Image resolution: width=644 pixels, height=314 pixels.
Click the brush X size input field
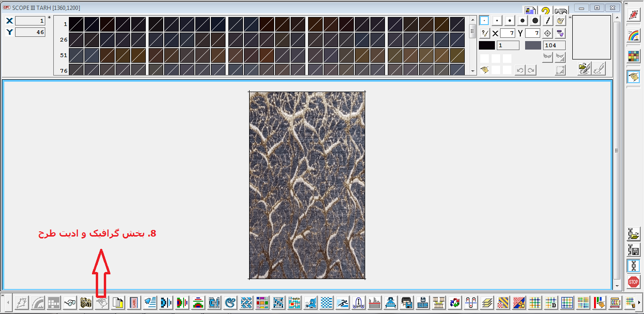coord(508,33)
